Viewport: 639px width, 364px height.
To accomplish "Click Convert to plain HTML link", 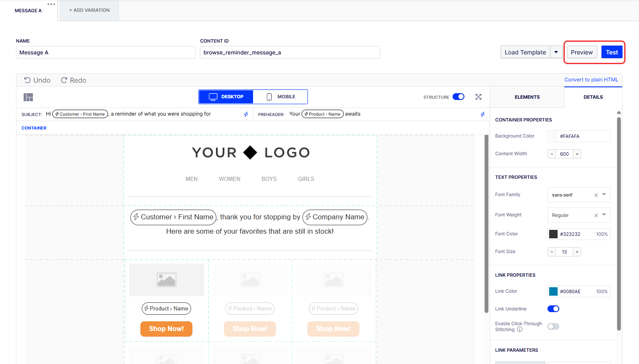I will tap(591, 80).
